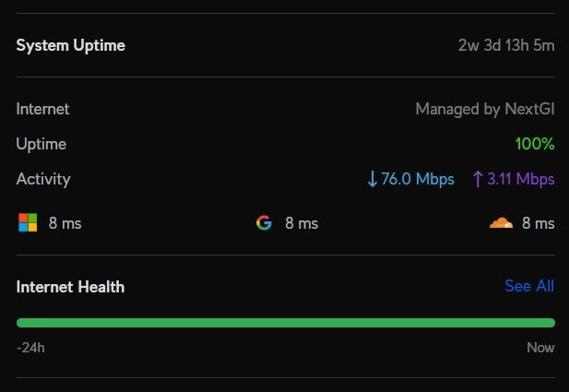Select the 76.0 Mbps download speed

(x=418, y=179)
